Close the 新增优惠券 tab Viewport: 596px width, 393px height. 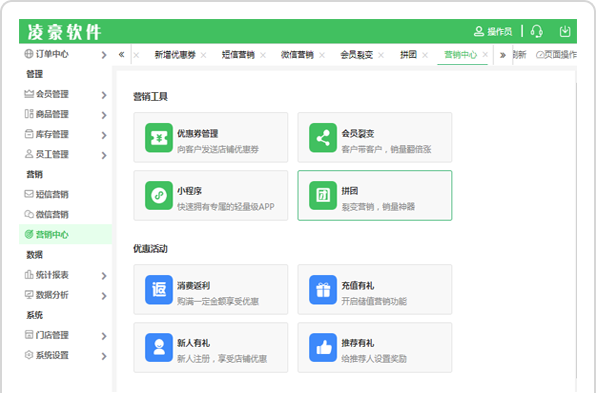pyautogui.click(x=203, y=55)
